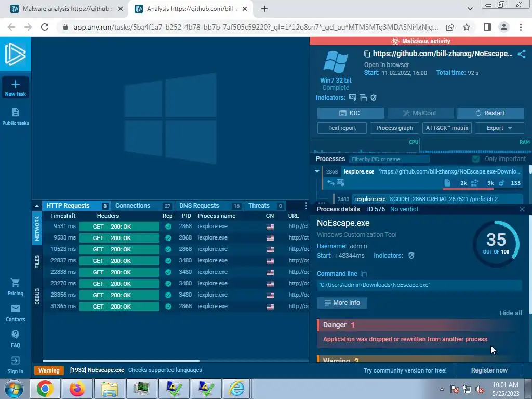The image size is (532, 399).
Task: Click the Restart button
Action: click(490, 113)
